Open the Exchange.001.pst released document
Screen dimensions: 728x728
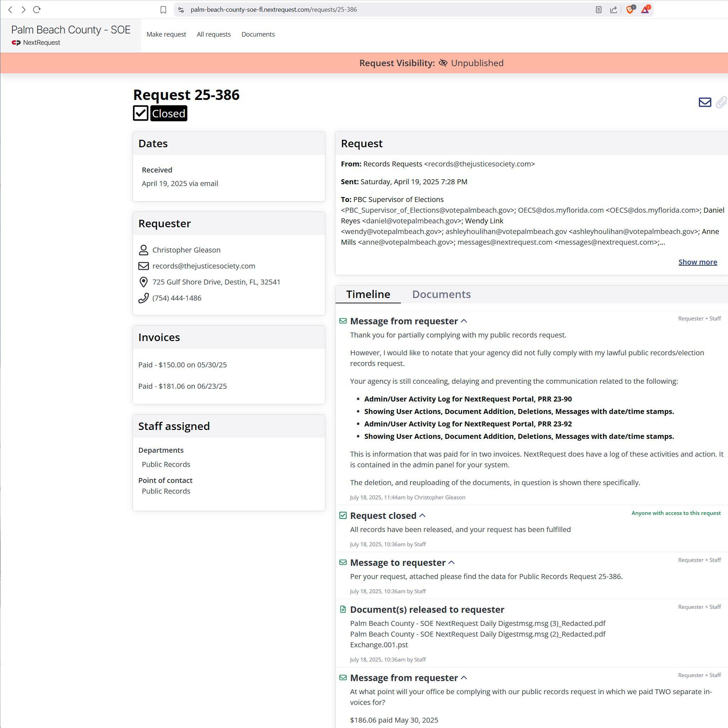(x=379, y=645)
